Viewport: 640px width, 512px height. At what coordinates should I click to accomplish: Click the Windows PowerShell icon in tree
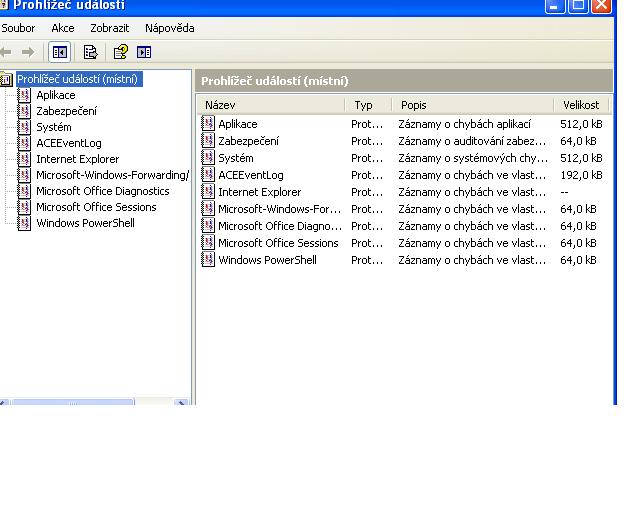24,223
